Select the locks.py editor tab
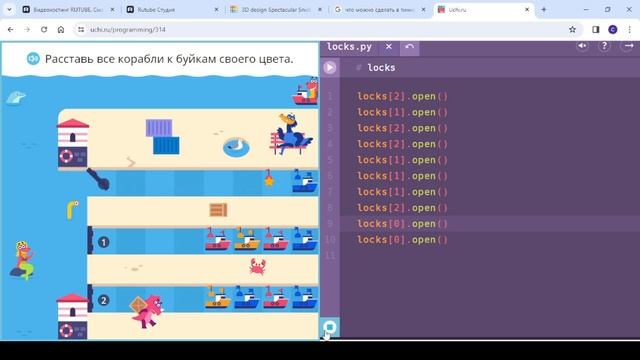This screenshot has width=640, height=360. (349, 47)
